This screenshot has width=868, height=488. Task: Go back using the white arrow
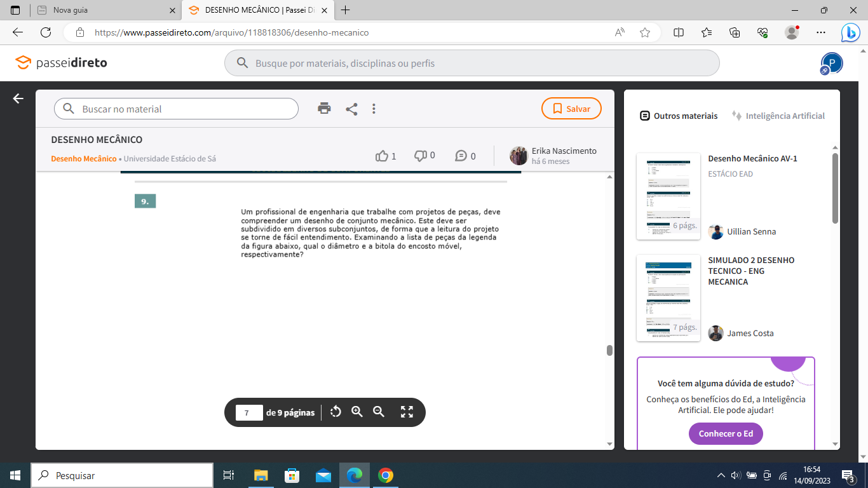(18, 98)
